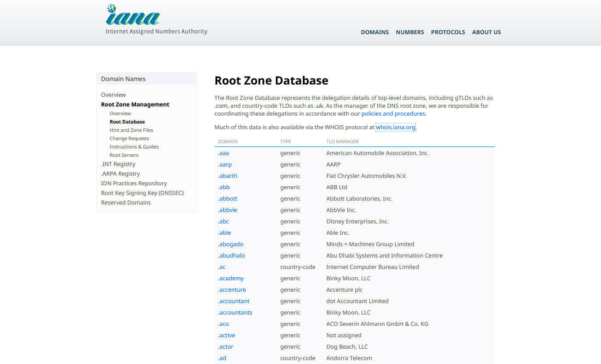Open the .academy domain

tap(231, 278)
